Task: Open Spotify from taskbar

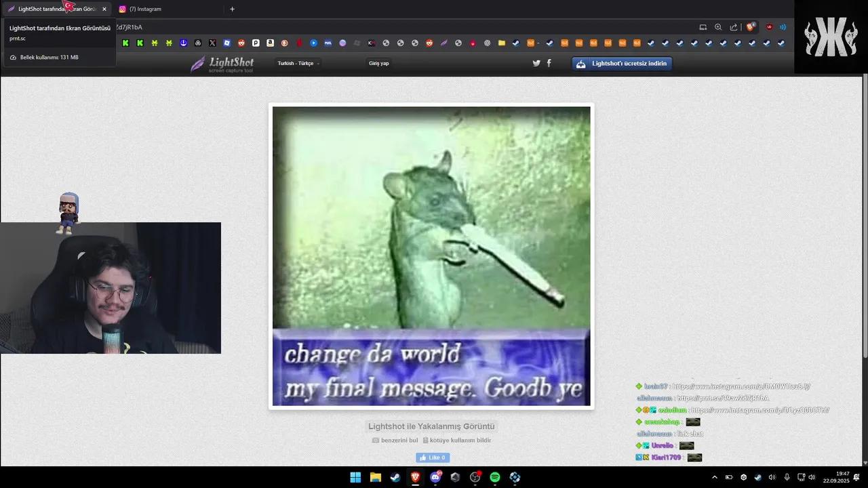Action: pyautogui.click(x=495, y=477)
